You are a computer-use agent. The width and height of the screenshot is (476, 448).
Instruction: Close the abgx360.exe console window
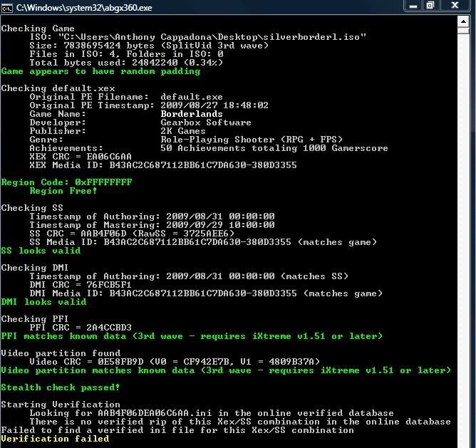(455, 6)
